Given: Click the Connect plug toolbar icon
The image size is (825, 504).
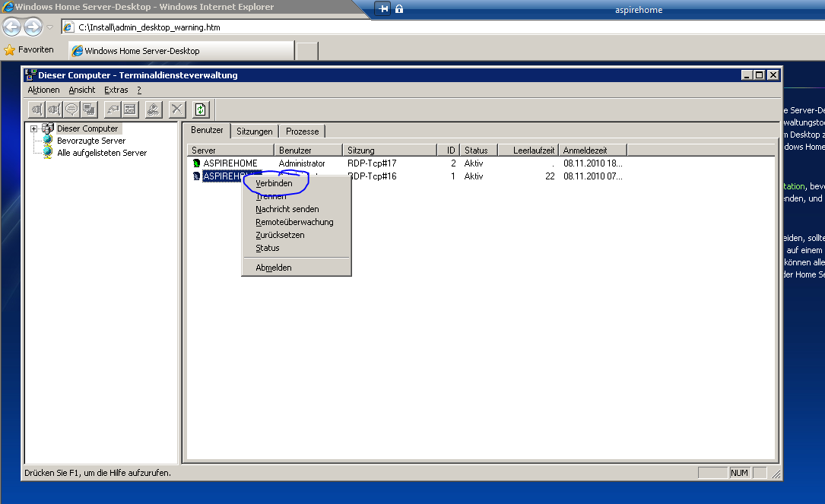Looking at the screenshot, I should pos(36,109).
